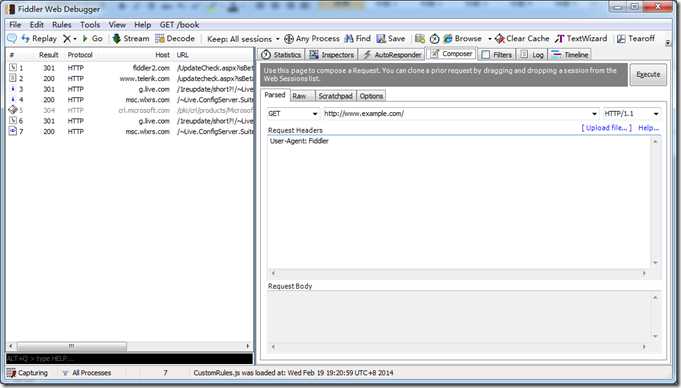Open the Tools menu
Screen dimensions: 681x388
90,25
